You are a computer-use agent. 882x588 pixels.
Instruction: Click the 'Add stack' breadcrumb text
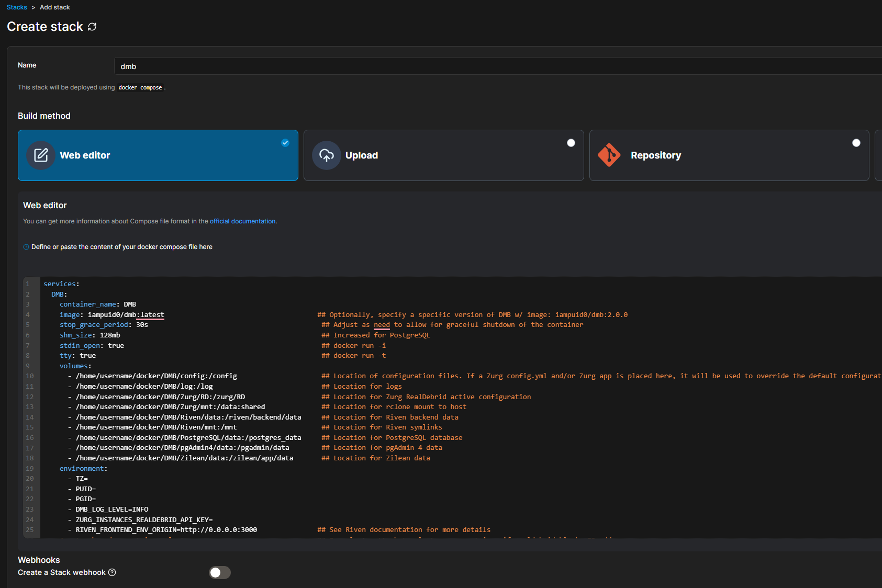tap(55, 7)
